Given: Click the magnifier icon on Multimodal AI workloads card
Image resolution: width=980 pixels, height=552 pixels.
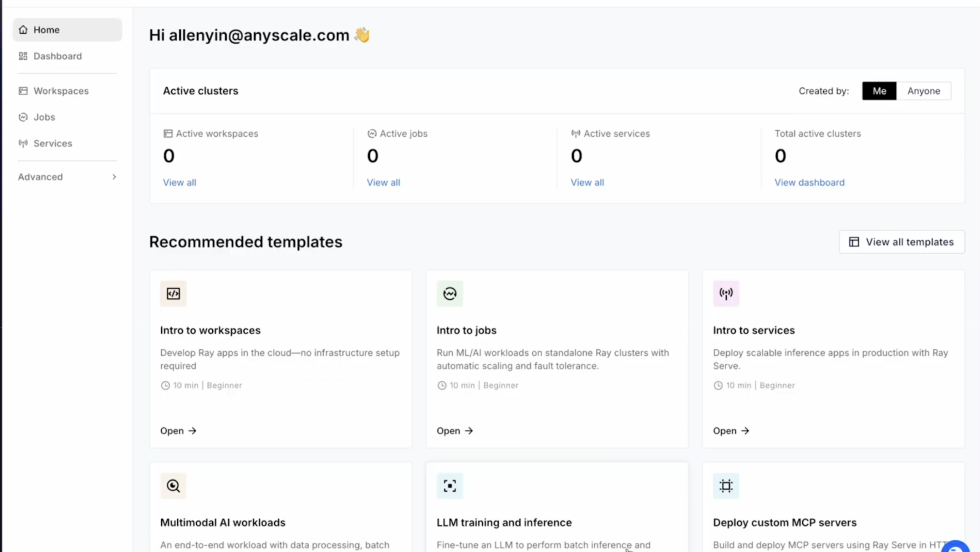Looking at the screenshot, I should (173, 486).
